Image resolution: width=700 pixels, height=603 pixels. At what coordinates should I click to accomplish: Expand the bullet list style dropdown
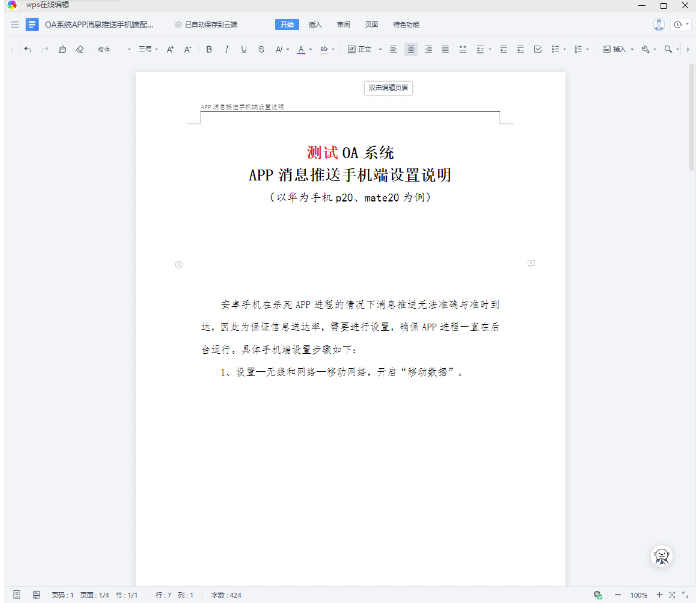click(565, 49)
